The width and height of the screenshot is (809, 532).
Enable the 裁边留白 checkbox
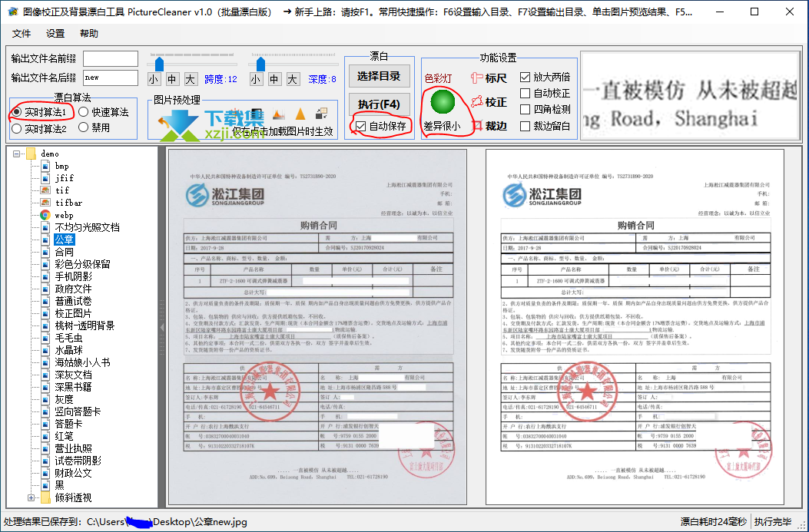[x=526, y=126]
